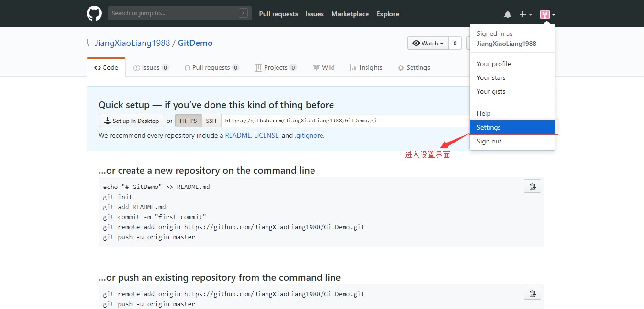This screenshot has width=644, height=309.
Task: Open the .gitignore link
Action: [309, 135]
